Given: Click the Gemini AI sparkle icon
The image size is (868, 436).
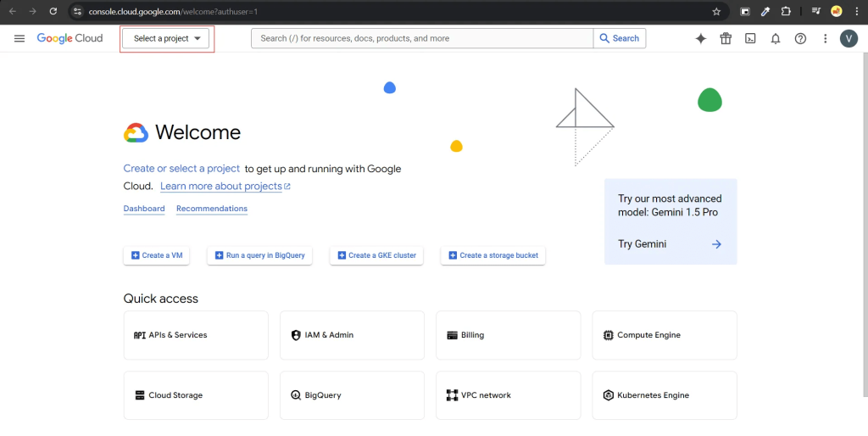Looking at the screenshot, I should click(700, 38).
